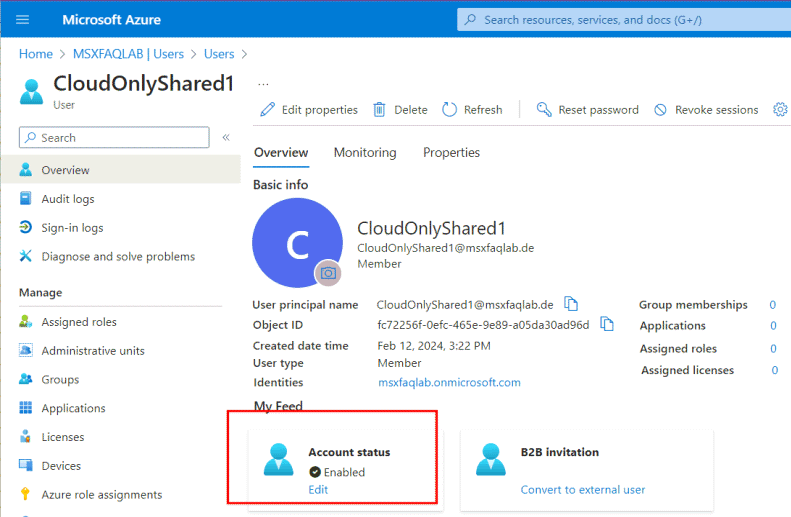Viewport: 791px width, 517px height.
Task: Click the Sign-in logs arrow icon
Action: pyautogui.click(x=26, y=227)
